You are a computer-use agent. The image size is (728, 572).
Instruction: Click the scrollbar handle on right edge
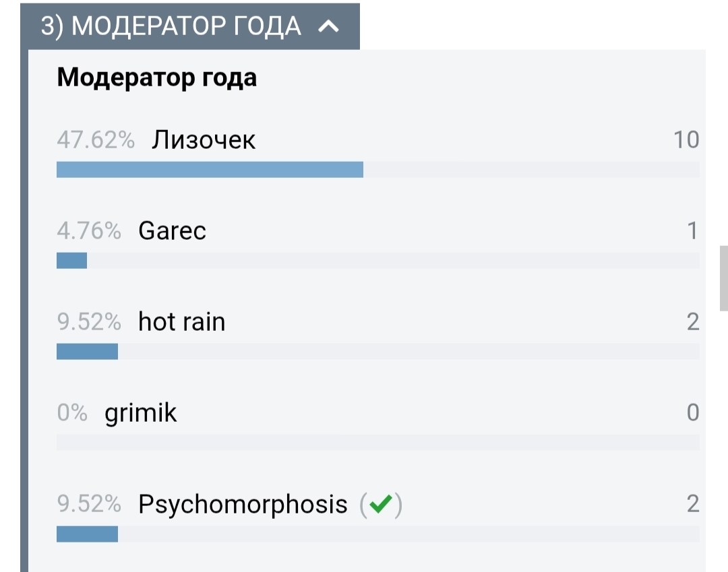click(724, 276)
